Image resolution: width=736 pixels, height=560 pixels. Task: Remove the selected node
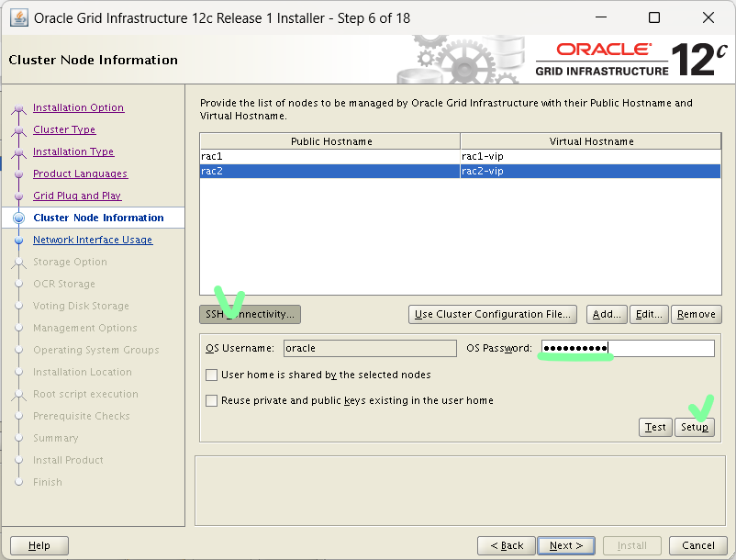click(697, 314)
